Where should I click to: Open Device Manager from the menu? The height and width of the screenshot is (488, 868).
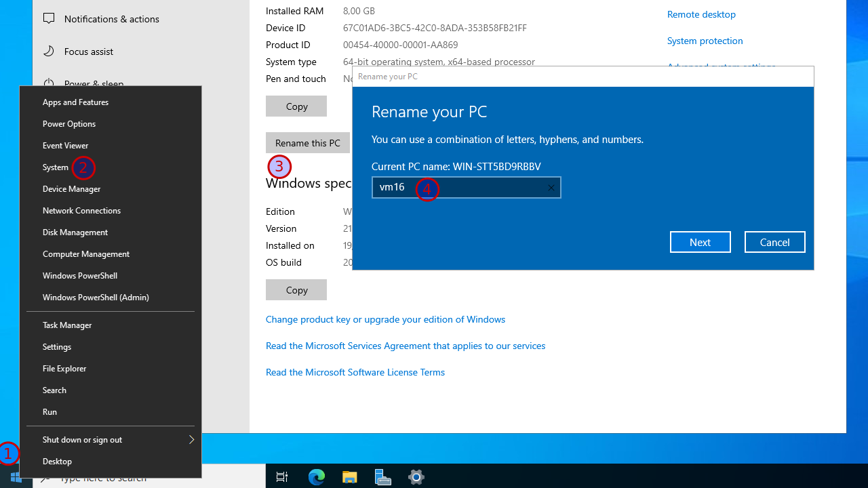click(x=111, y=189)
